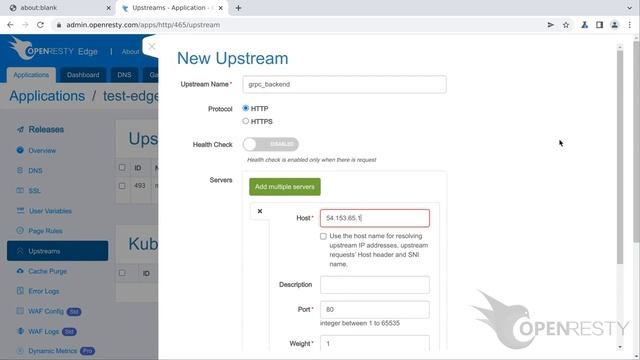The height and width of the screenshot is (360, 640).
Task: Click the browser forward arrow
Action: (25, 25)
